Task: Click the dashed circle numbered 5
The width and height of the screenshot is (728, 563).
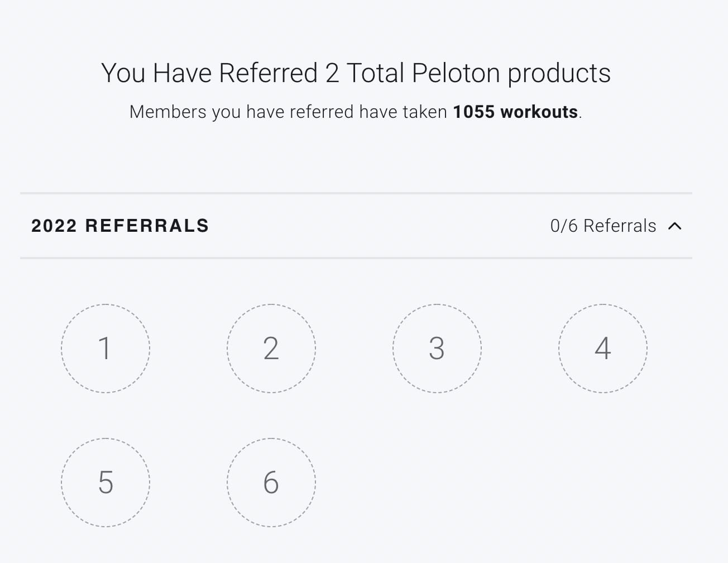Action: click(106, 483)
